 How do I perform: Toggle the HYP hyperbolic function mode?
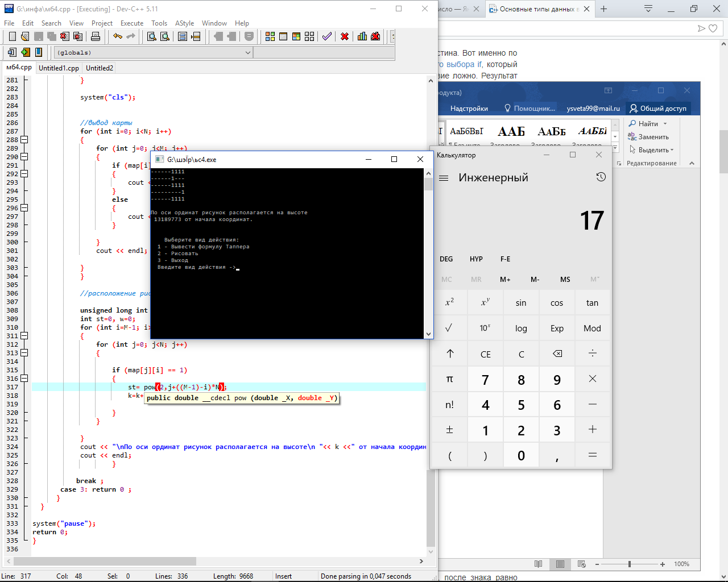(476, 259)
